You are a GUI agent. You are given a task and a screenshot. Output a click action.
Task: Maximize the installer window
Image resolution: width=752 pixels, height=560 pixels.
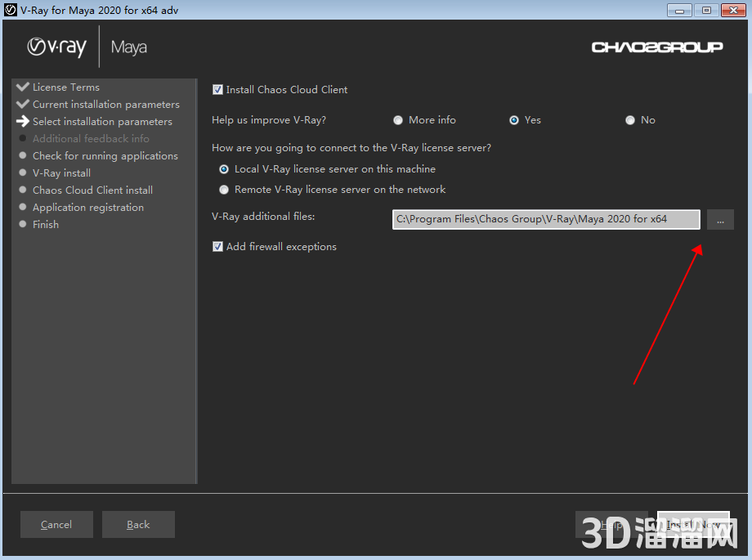tap(705, 10)
